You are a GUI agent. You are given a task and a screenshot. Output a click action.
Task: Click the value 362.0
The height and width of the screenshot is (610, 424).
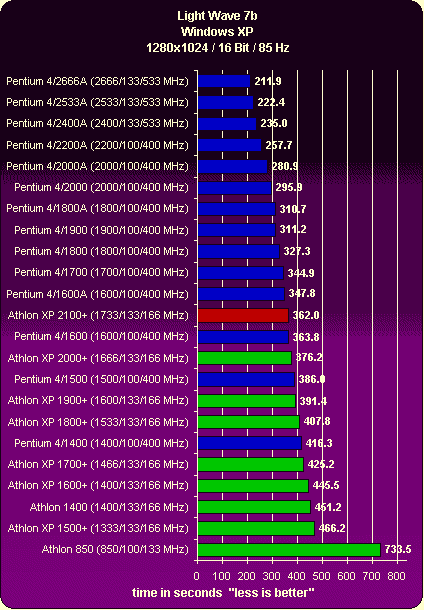pyautogui.click(x=306, y=315)
